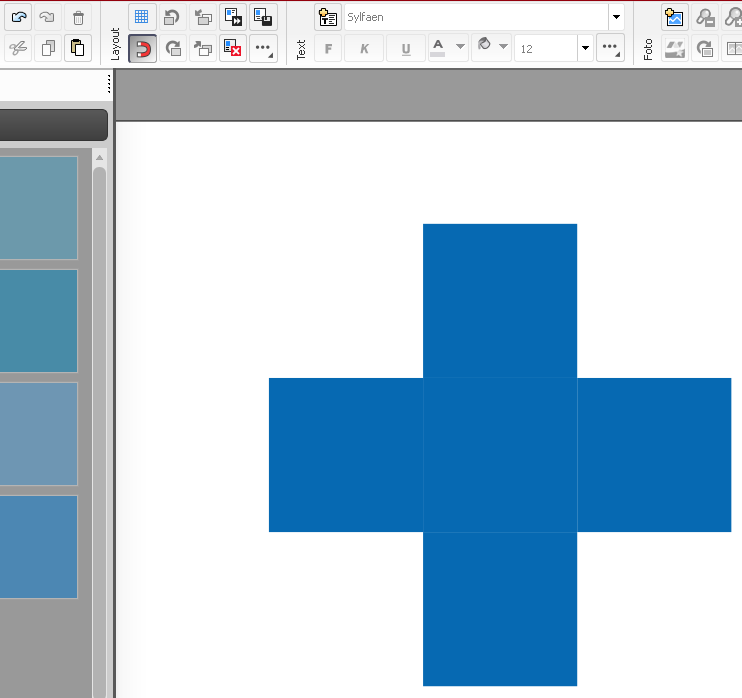Rotate object counterclockwise in Layout
This screenshot has height=698, width=742.
point(172,18)
